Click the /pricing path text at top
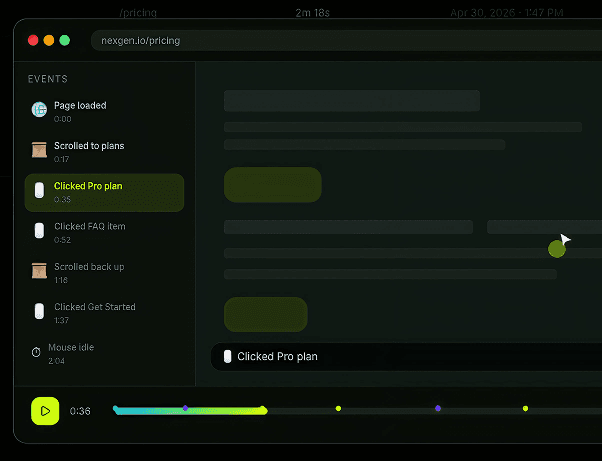This screenshot has width=602, height=461. [138, 13]
